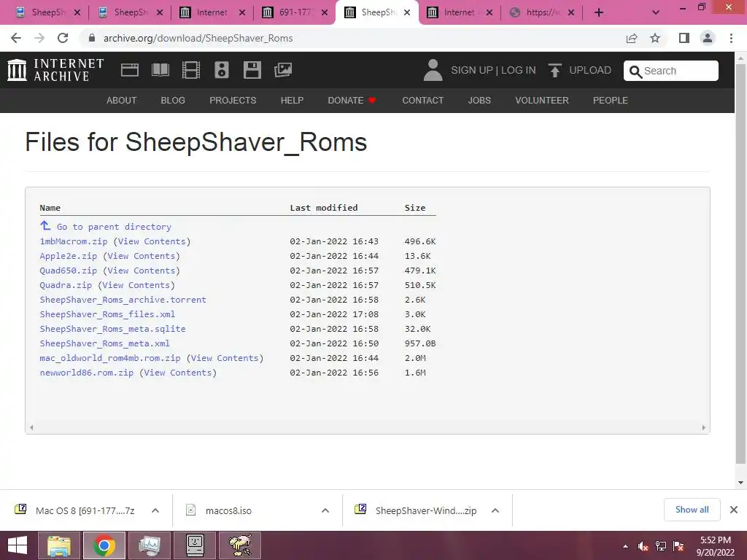The image size is (747, 560).
Task: Close the downloads bar
Action: (x=734, y=510)
